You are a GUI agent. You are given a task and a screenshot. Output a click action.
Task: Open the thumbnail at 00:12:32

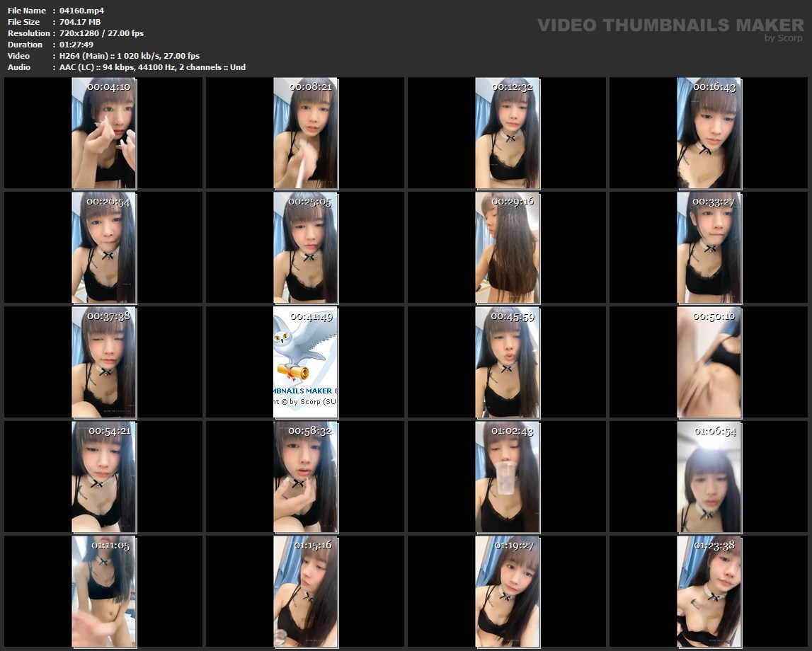[507, 133]
